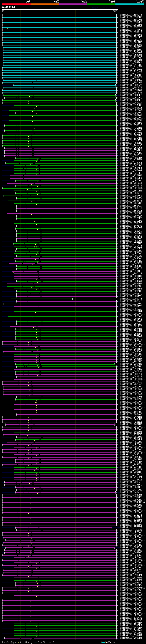Image resolution: width=146 pixels, height=644 pixels.
Task: Click the query name AV427274
Action: [x=8, y=7]
